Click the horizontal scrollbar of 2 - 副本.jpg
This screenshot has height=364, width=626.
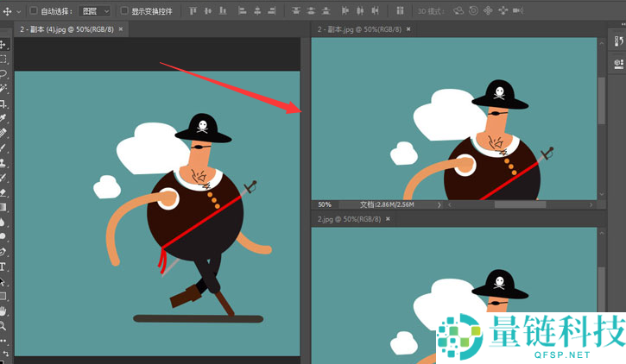point(519,205)
